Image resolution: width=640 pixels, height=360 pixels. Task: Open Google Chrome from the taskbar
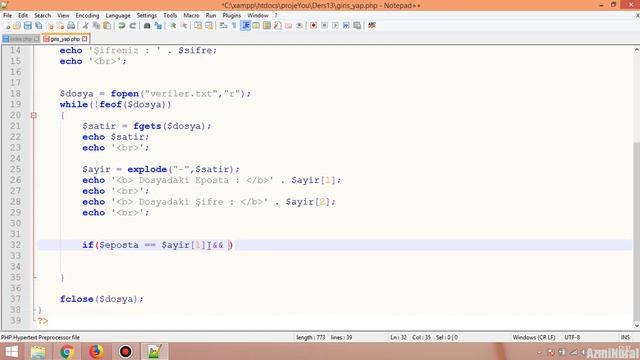tap(67, 351)
